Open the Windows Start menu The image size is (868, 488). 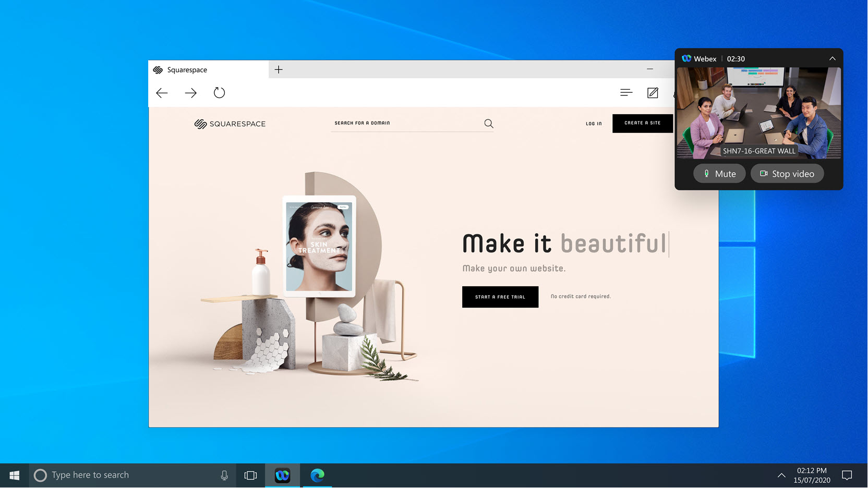pyautogui.click(x=14, y=475)
